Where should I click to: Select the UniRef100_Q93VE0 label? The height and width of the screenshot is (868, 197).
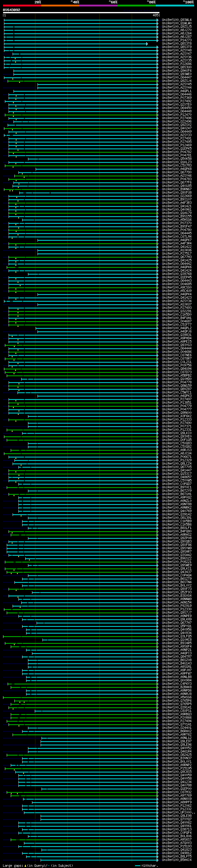tap(176, 436)
